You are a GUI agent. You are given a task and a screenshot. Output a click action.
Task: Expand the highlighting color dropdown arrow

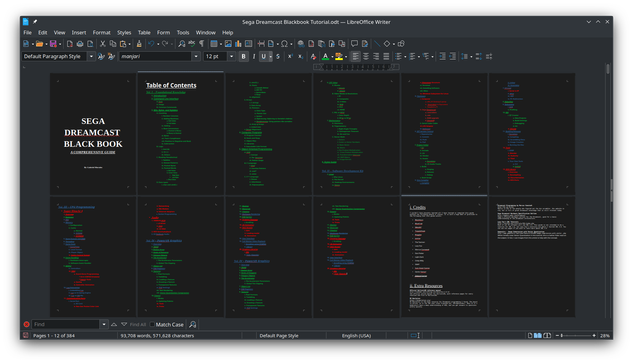point(346,57)
